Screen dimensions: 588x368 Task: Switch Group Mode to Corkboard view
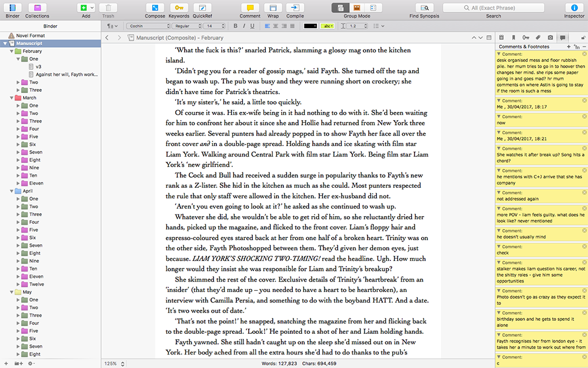coord(357,8)
